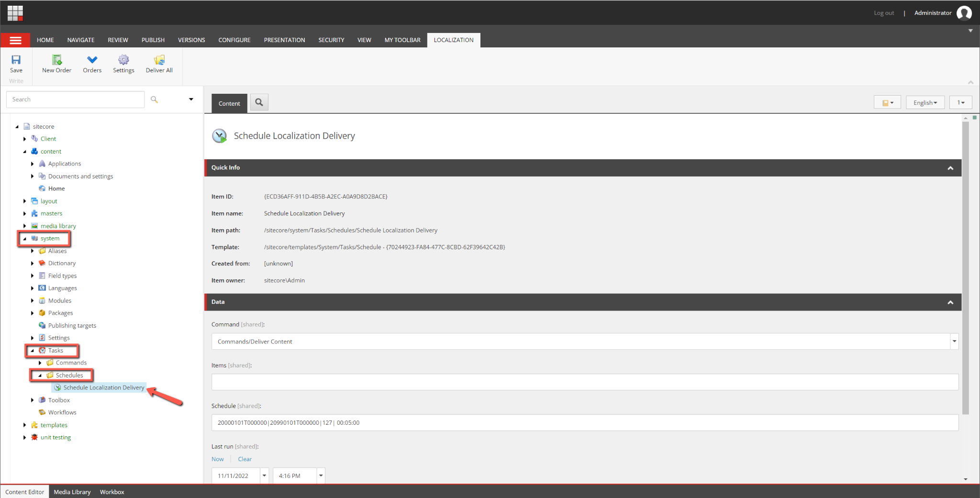This screenshot has width=980, height=498.
Task: Select the Toolbox item icon
Action: click(42, 400)
